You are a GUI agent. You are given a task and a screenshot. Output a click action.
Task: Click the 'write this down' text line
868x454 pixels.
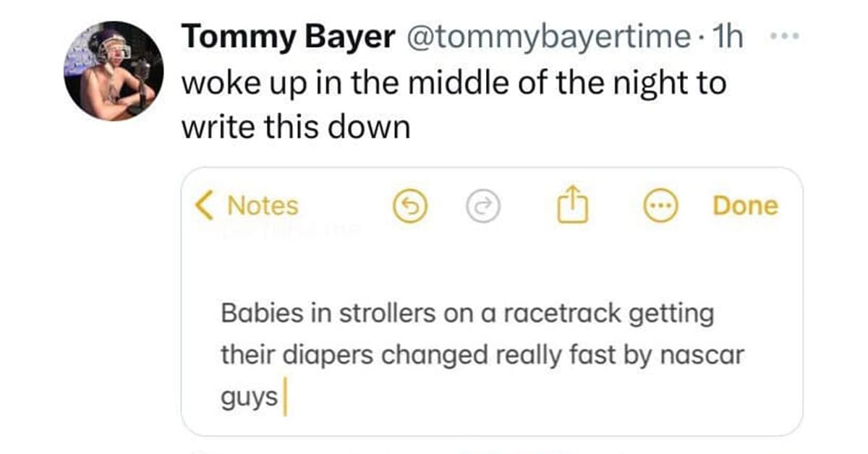pos(295,128)
